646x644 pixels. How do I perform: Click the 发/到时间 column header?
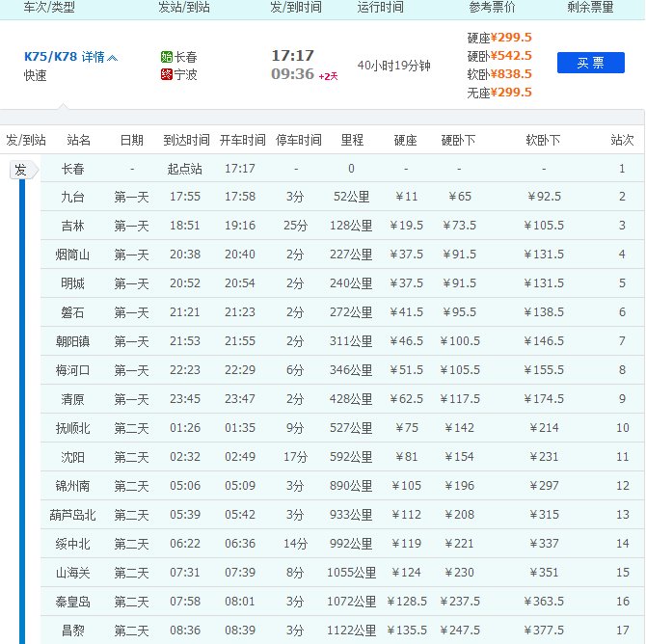pos(295,7)
